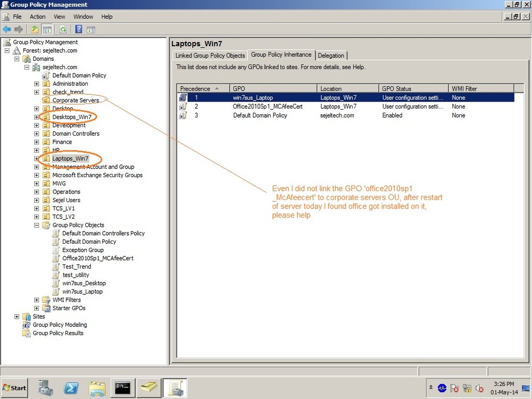Select the Exception Group GPO
Viewport: 532px width, 399px height.
tap(83, 250)
